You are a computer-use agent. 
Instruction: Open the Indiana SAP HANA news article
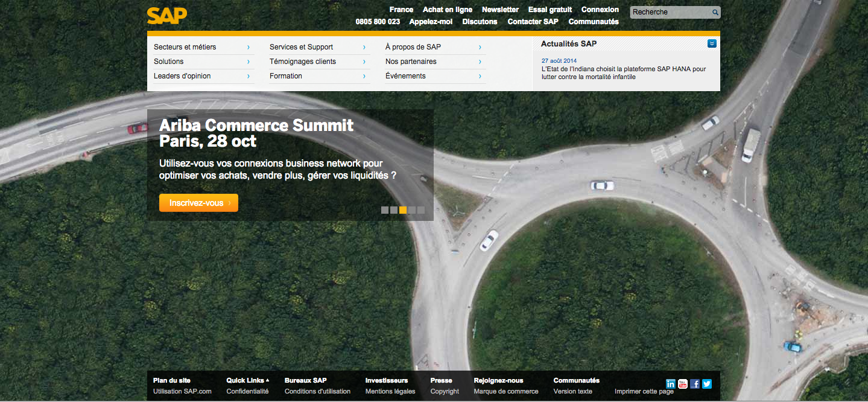point(623,73)
